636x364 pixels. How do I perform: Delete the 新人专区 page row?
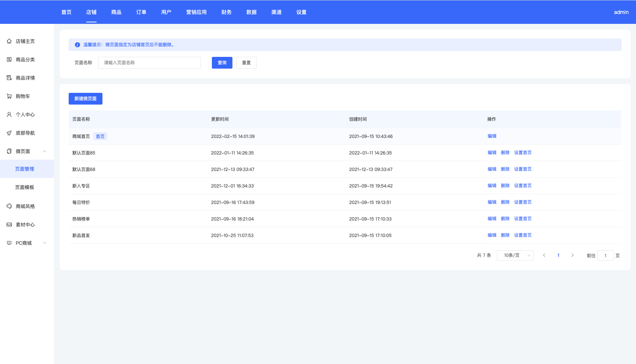(505, 186)
